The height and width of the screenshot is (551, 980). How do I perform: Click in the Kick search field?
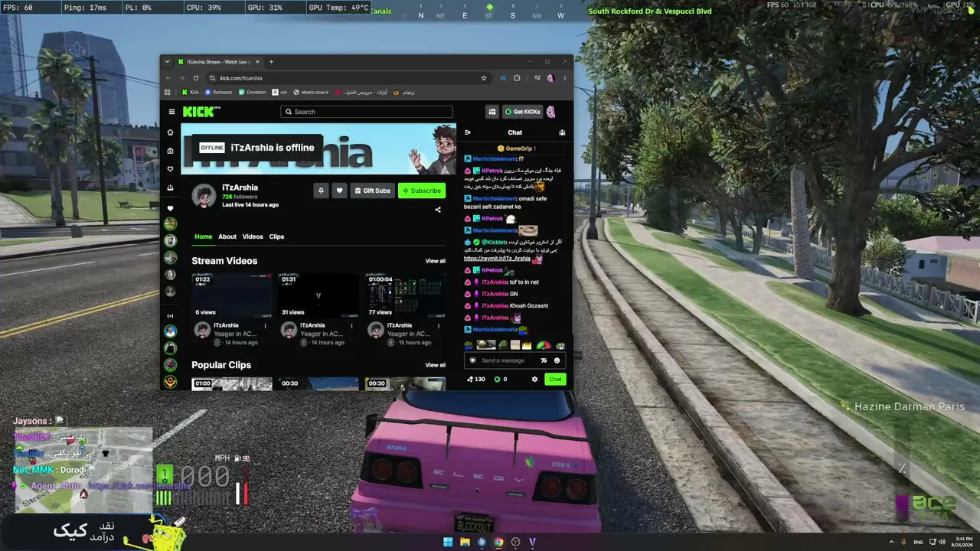[x=367, y=112]
